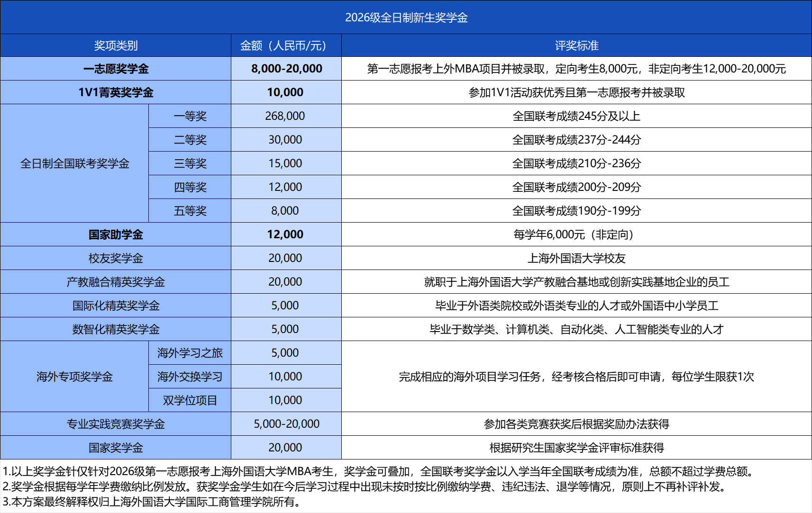Click footnote 1 beginning '1.以上奖学金'

[x=378, y=471]
